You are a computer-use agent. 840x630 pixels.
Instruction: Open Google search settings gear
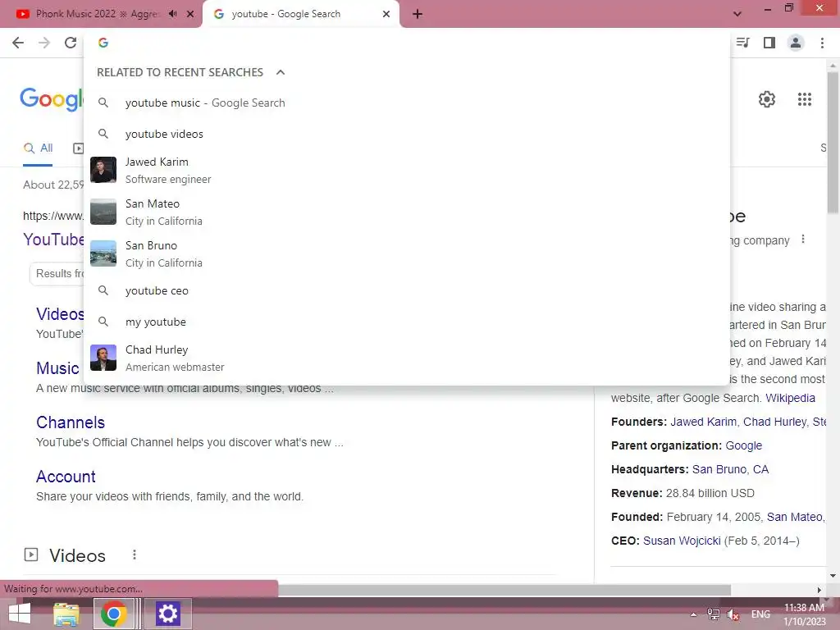pyautogui.click(x=767, y=99)
